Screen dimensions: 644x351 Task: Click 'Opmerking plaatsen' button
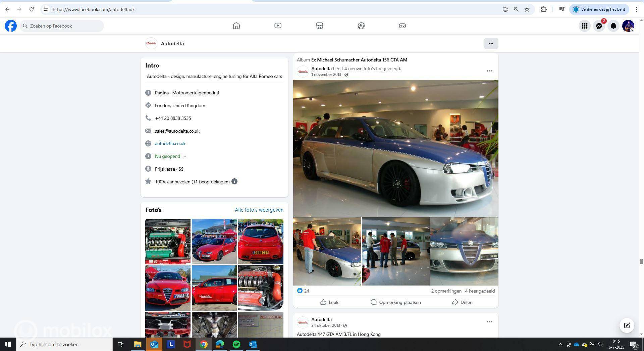[396, 302]
